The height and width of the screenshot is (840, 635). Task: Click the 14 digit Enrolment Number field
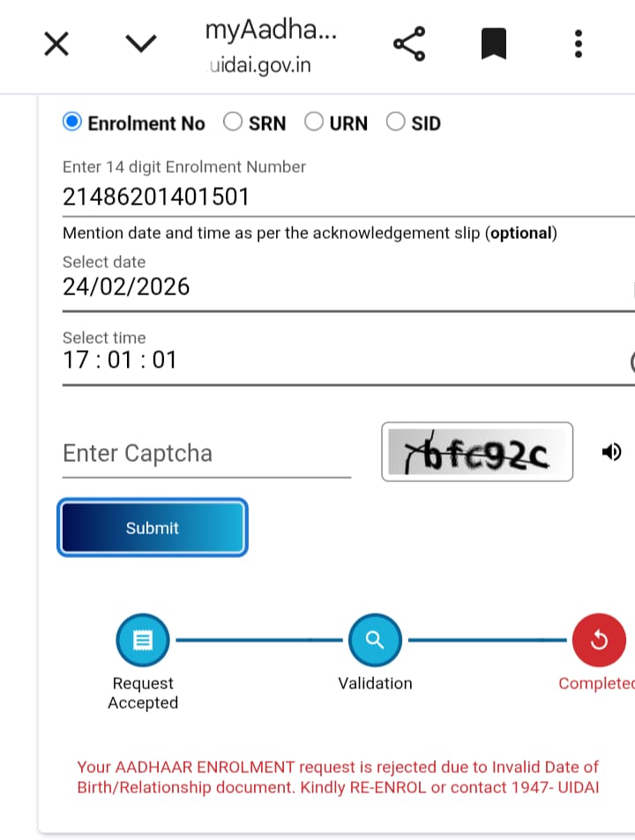344,197
